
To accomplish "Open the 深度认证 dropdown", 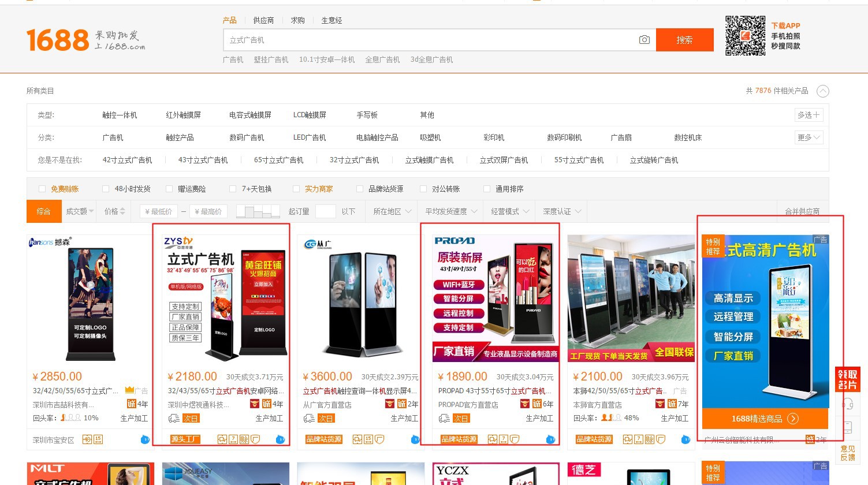I will click(562, 211).
